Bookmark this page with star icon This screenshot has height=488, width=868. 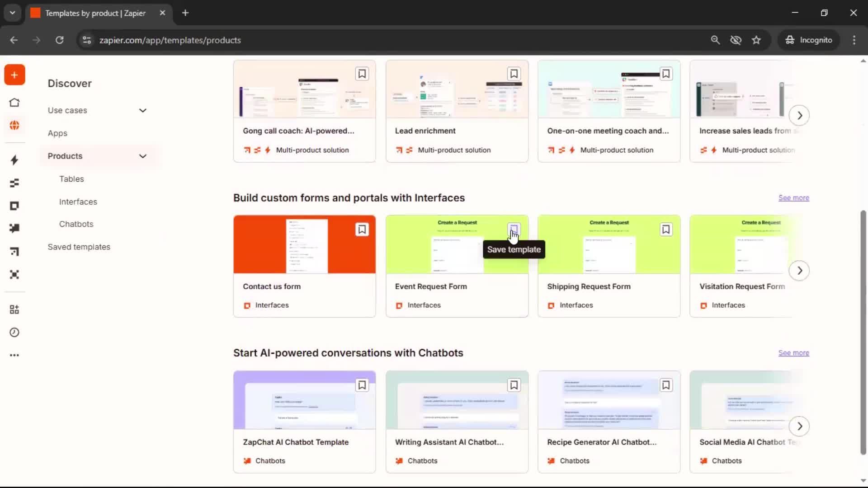(756, 40)
